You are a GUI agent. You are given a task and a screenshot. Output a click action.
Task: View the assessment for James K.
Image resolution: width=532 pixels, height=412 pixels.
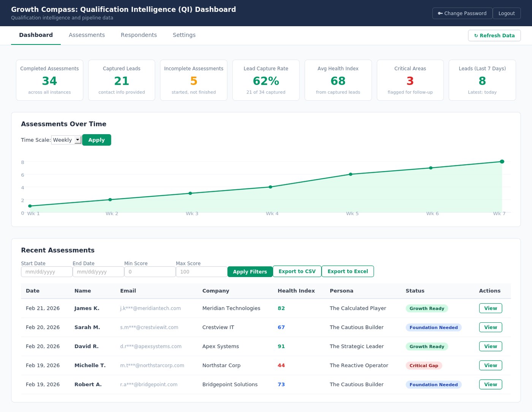pos(490,308)
